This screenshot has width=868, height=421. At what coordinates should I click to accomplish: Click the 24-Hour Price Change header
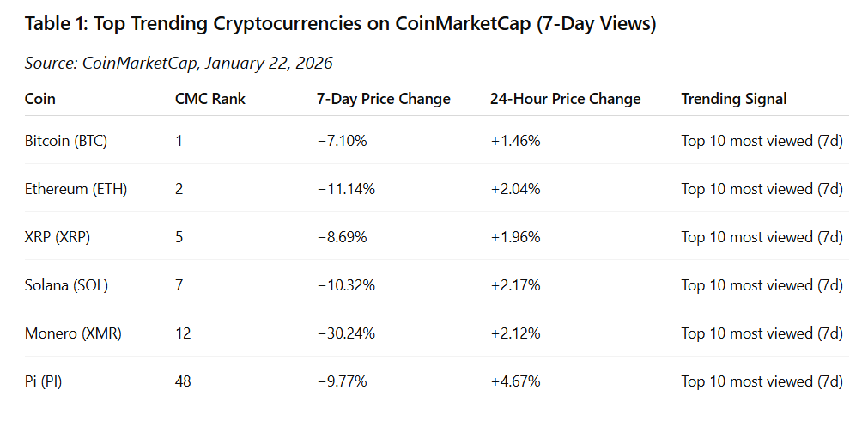565,99
